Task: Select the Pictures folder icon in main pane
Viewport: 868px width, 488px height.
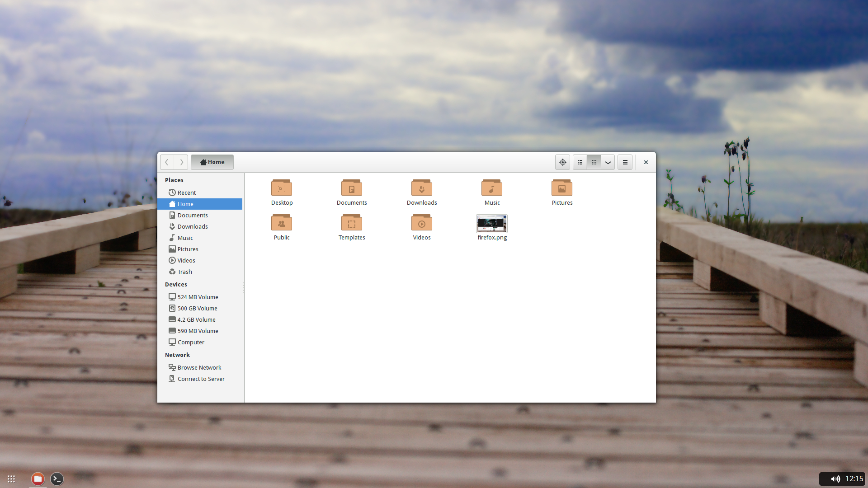Action: [562, 188]
